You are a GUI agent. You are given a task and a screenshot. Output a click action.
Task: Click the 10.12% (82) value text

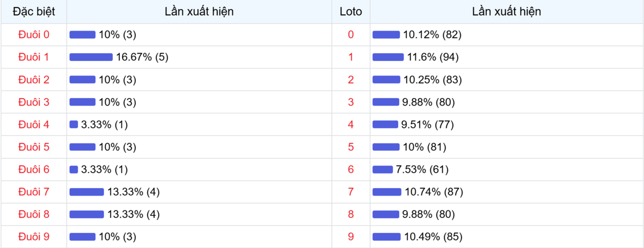coord(432,35)
